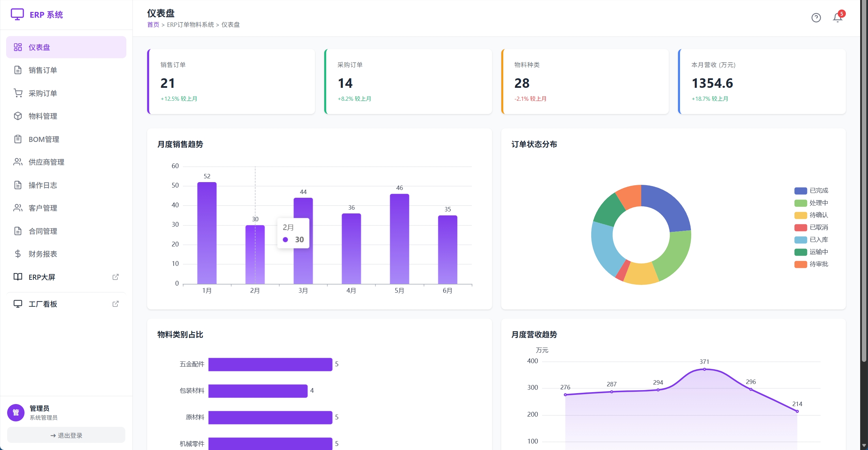Open the notifications bell icon
868x450 pixels.
pos(837,18)
